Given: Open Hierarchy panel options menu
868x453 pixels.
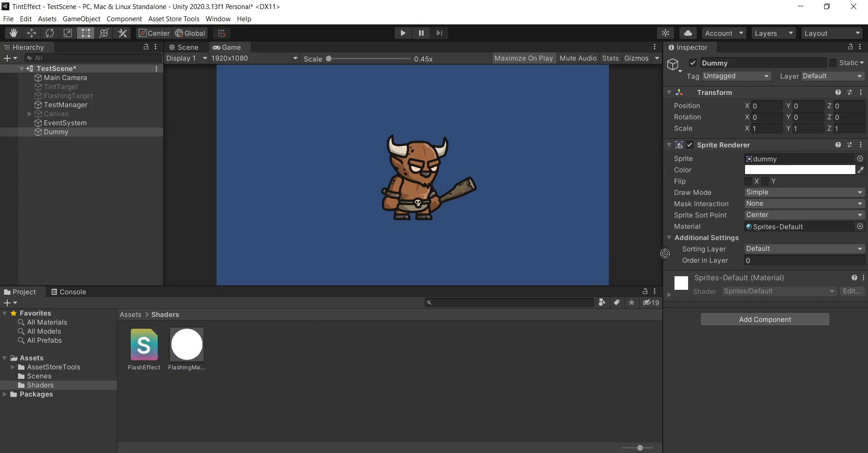Looking at the screenshot, I should [156, 47].
